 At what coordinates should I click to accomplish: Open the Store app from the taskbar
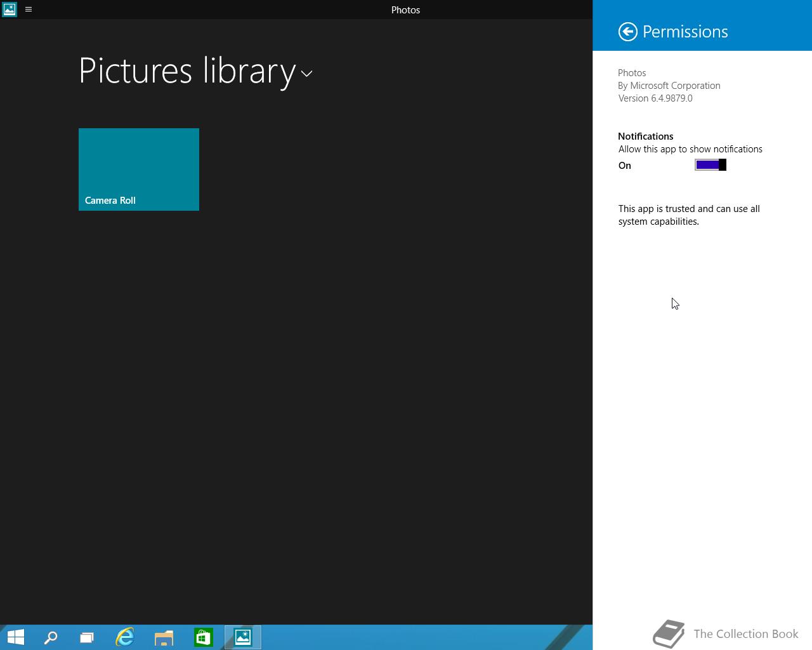tap(204, 637)
